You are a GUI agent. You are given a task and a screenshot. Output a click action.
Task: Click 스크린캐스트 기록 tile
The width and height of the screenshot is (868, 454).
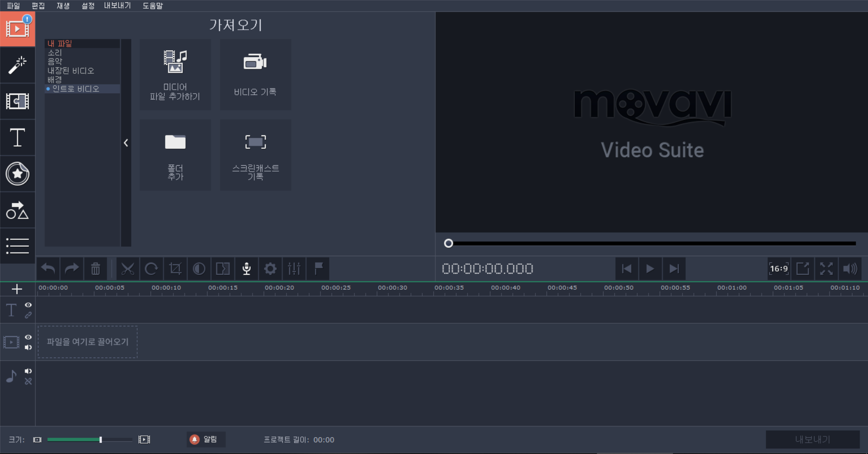click(x=255, y=155)
